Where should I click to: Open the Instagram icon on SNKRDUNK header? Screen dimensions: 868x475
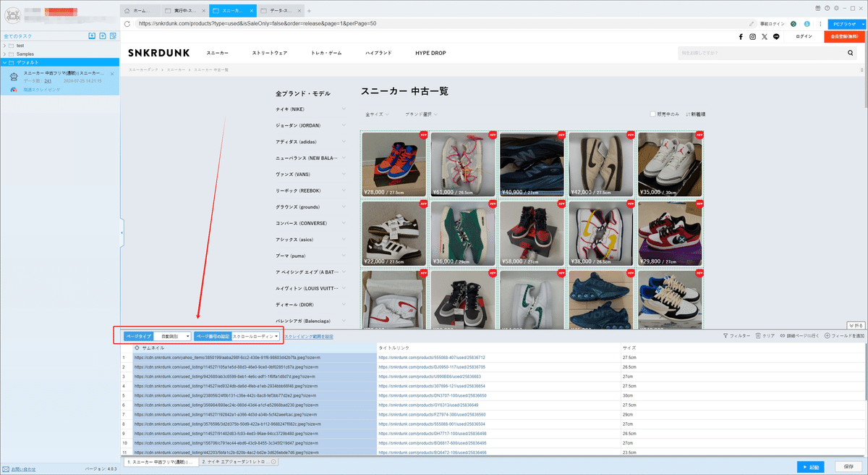752,36
